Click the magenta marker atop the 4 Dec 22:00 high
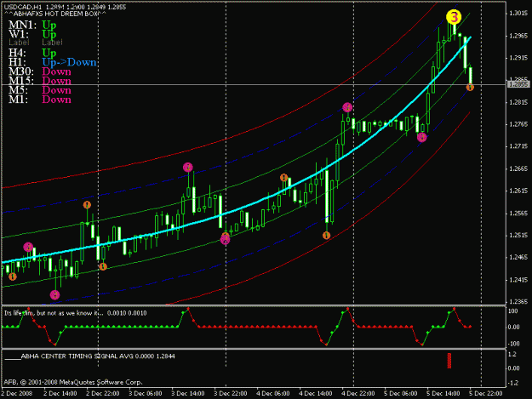The width and height of the screenshot is (532, 399). [x=347, y=107]
